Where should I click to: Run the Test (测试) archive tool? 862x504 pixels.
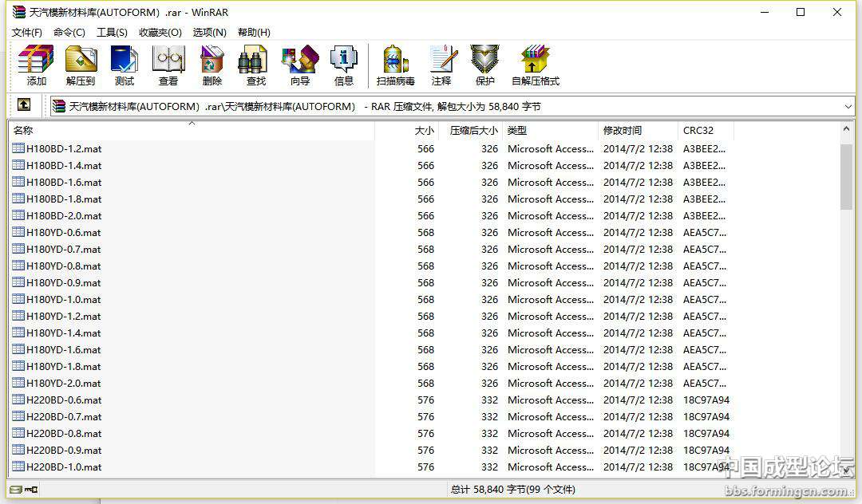(124, 65)
